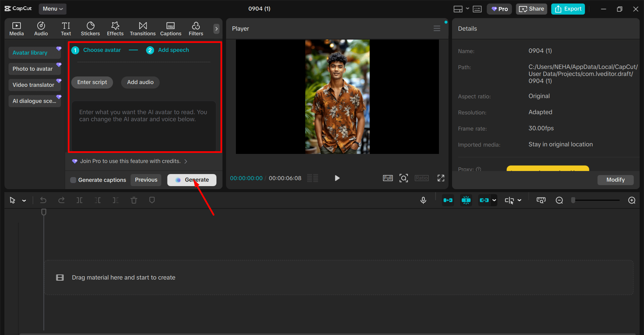Enable the Generate captions checkbox
644x335 pixels.
click(73, 180)
